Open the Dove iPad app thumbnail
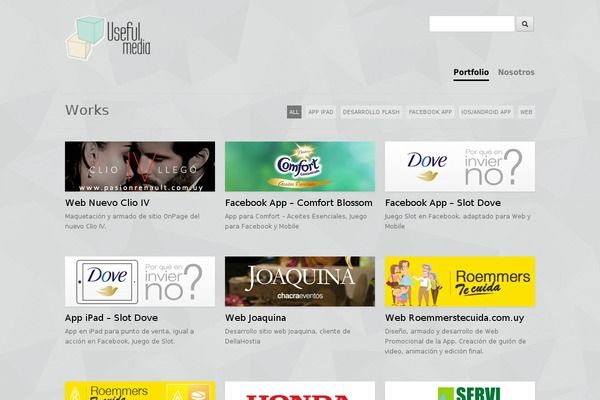The width and height of the screenshot is (600, 400). [x=140, y=281]
